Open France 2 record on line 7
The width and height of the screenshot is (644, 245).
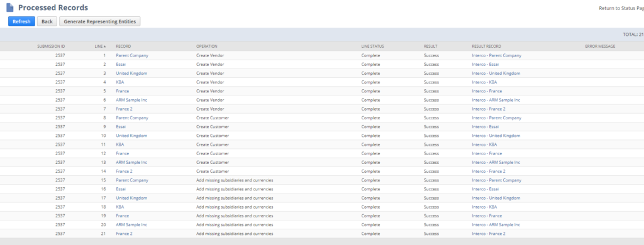124,109
